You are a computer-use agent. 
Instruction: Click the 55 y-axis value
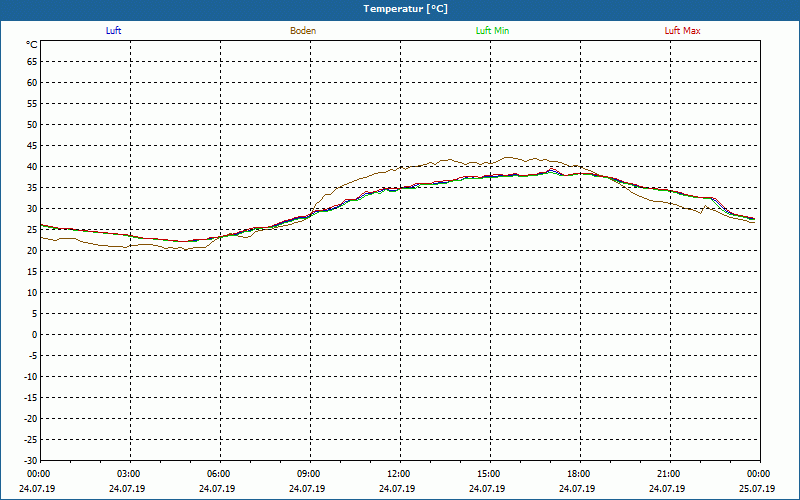(x=32, y=104)
